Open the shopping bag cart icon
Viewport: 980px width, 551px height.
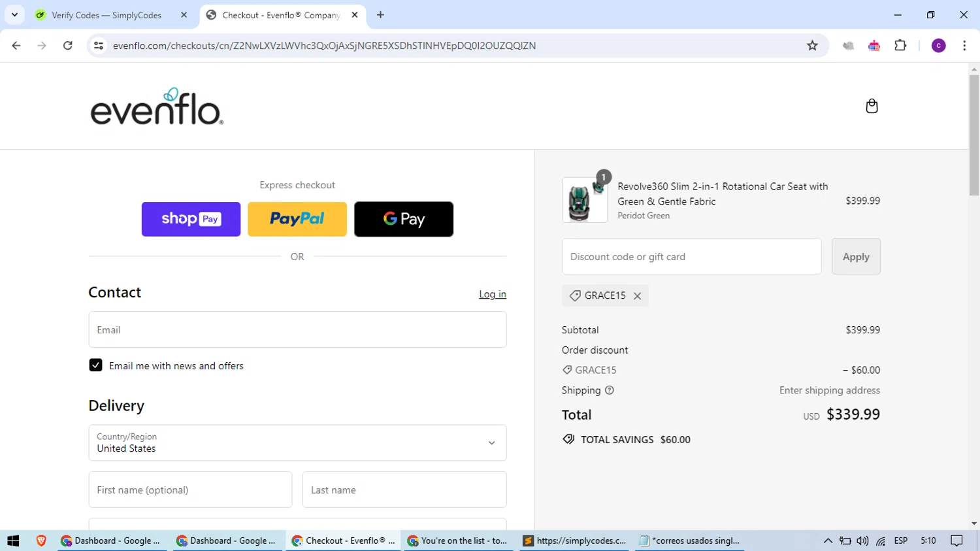click(872, 106)
